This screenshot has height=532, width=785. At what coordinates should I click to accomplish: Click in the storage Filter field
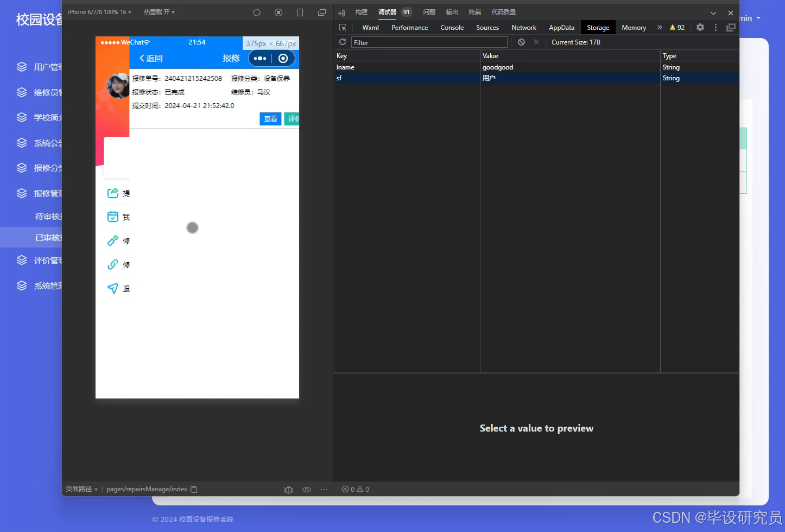coord(429,42)
